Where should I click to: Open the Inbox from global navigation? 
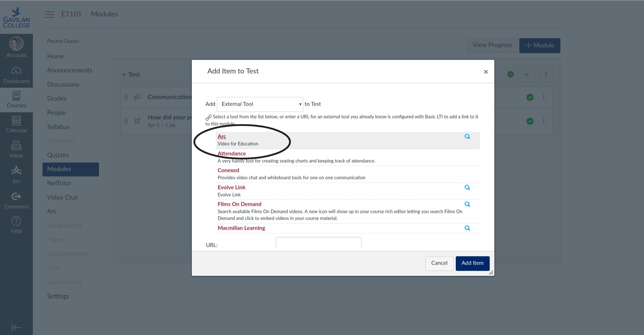pyautogui.click(x=16, y=149)
